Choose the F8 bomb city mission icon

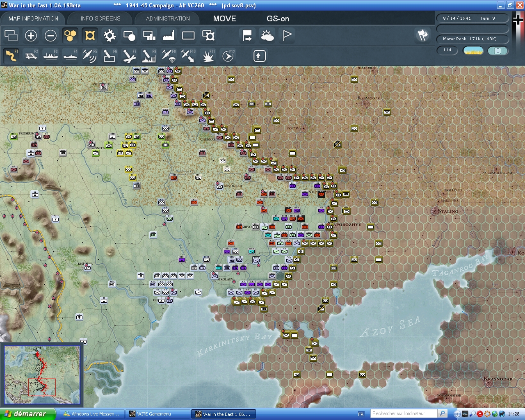(148, 55)
